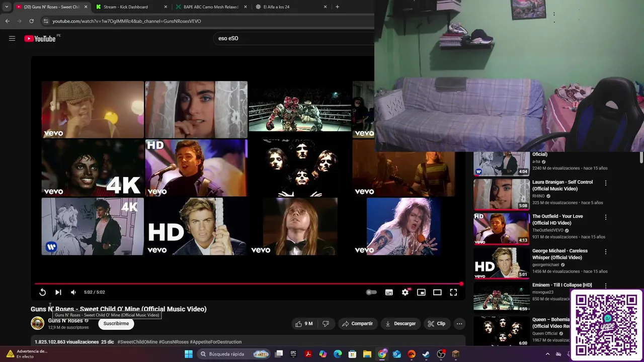
Task: Create a Clip of the video
Action: click(437, 324)
